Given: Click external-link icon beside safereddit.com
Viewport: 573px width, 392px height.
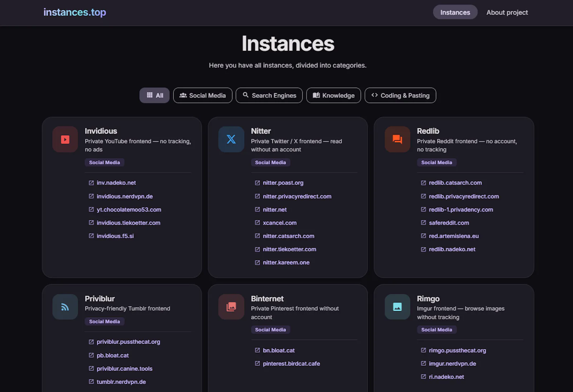Looking at the screenshot, I should (x=424, y=223).
